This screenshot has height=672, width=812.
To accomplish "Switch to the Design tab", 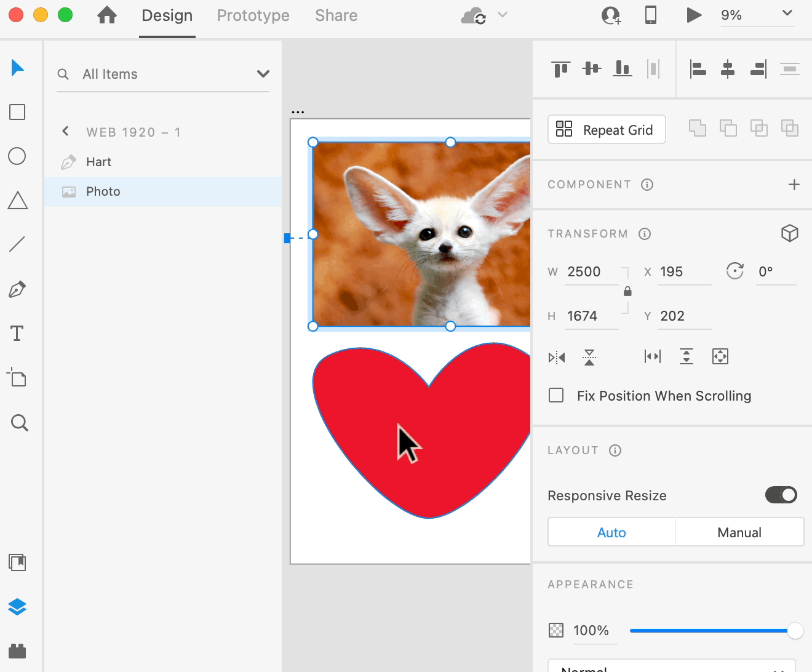I will tap(167, 15).
